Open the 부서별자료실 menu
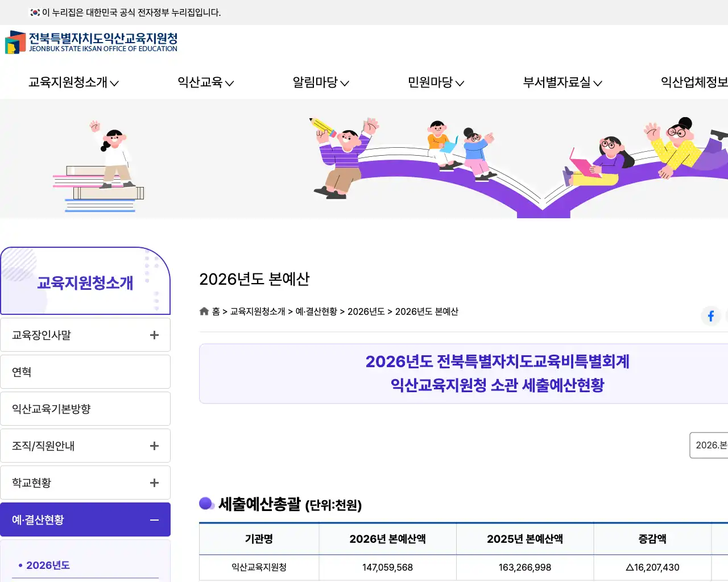 (x=562, y=82)
